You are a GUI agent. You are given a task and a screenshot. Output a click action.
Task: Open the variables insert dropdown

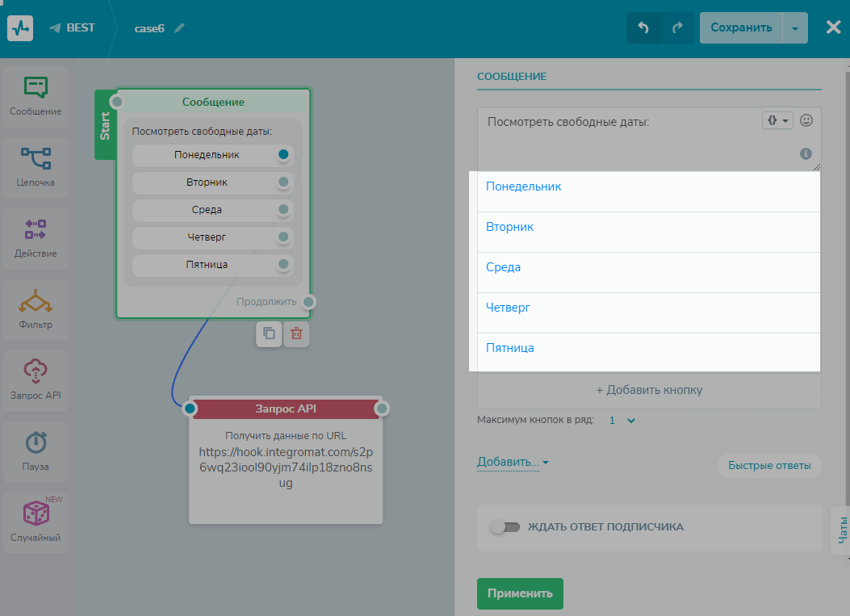[x=777, y=120]
